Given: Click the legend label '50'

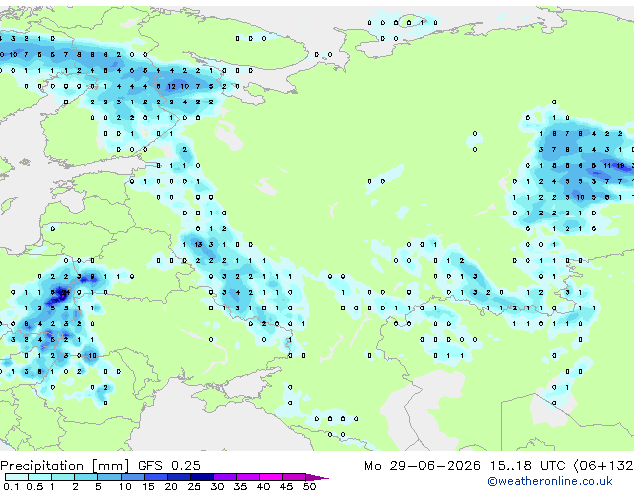Looking at the screenshot, I should pyautogui.click(x=309, y=486).
